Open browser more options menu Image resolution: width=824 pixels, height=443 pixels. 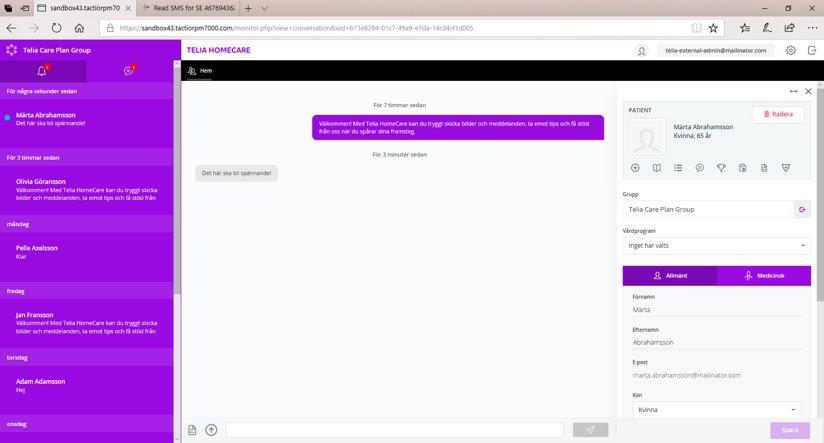(x=812, y=28)
